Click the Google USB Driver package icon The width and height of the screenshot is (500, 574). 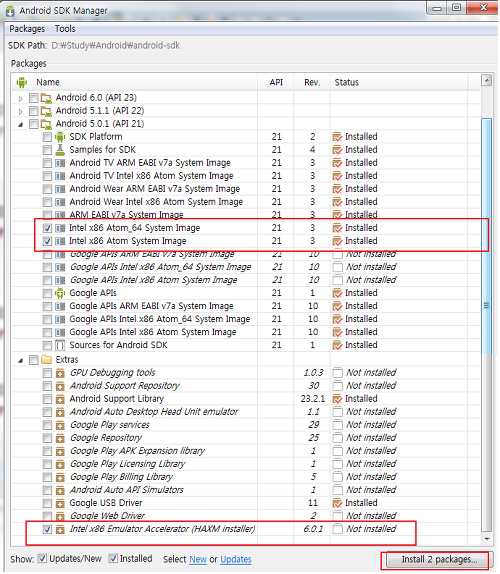click(60, 504)
